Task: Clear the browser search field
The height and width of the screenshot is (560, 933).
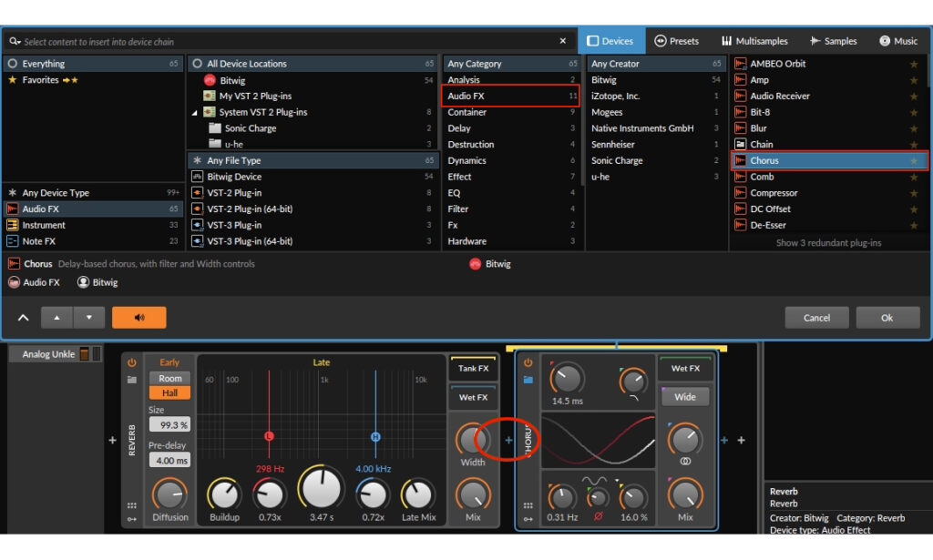Action: click(x=562, y=41)
